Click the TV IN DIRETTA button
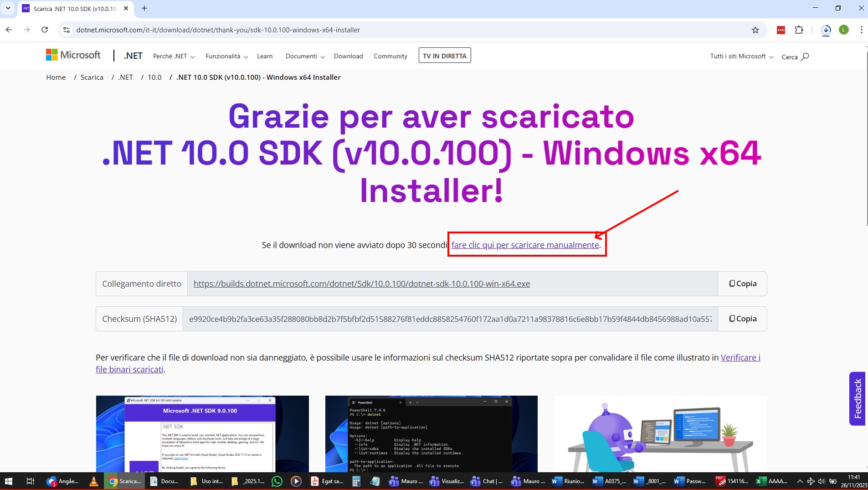This screenshot has height=490, width=868. [x=444, y=56]
